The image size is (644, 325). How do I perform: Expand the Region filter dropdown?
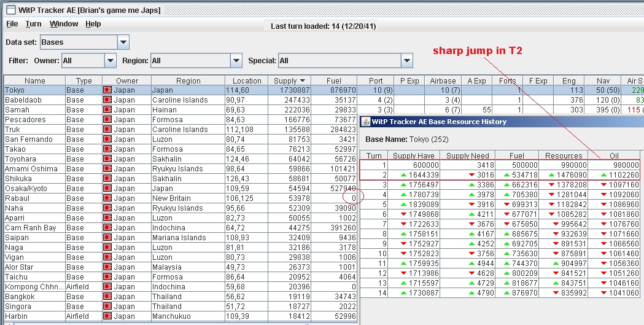tap(236, 61)
